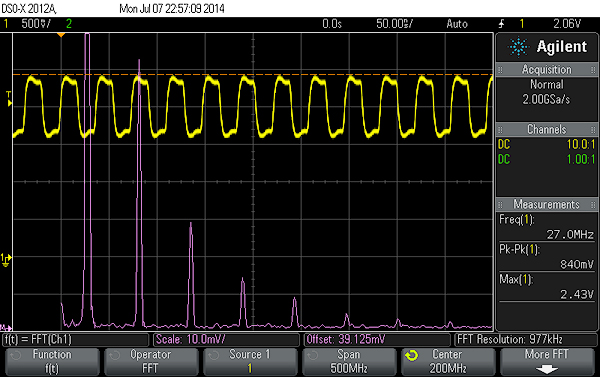Click the Span 500MHz softkey
The image size is (600, 377).
pos(349,362)
